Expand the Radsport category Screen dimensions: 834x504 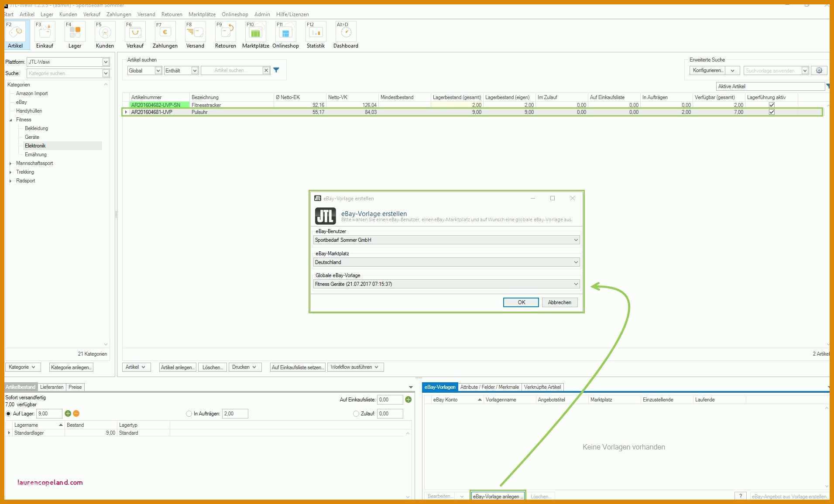pos(10,181)
